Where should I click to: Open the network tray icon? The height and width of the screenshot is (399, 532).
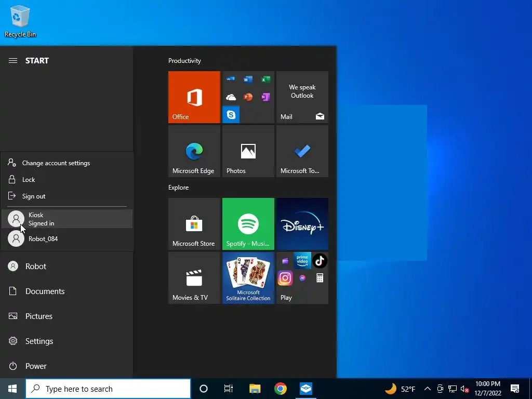tap(453, 389)
